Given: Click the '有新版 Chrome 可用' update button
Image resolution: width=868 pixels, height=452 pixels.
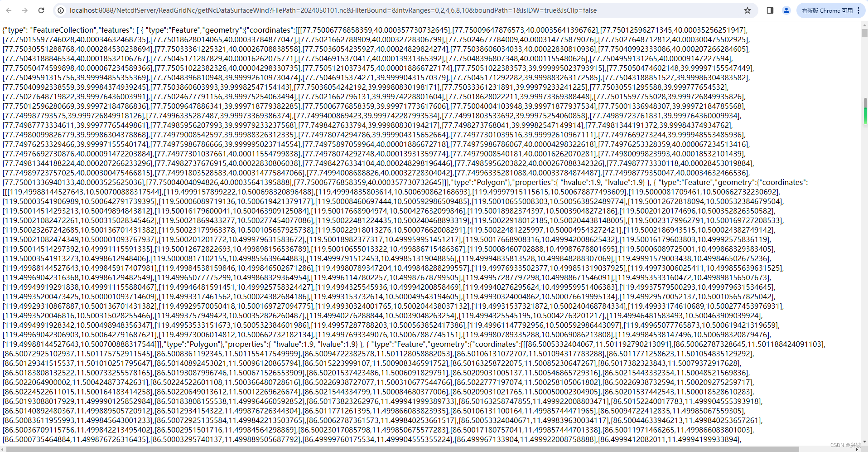Looking at the screenshot, I should [827, 10].
